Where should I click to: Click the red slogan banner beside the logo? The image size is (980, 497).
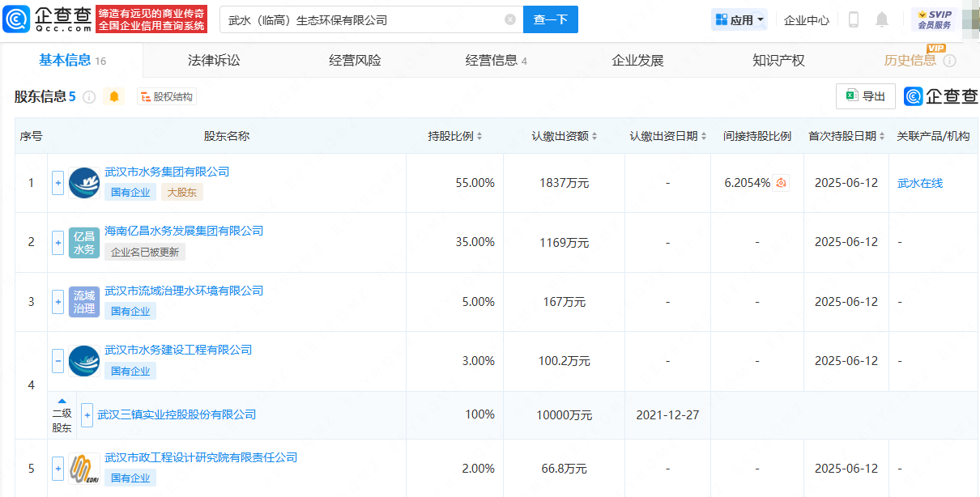click(151, 19)
